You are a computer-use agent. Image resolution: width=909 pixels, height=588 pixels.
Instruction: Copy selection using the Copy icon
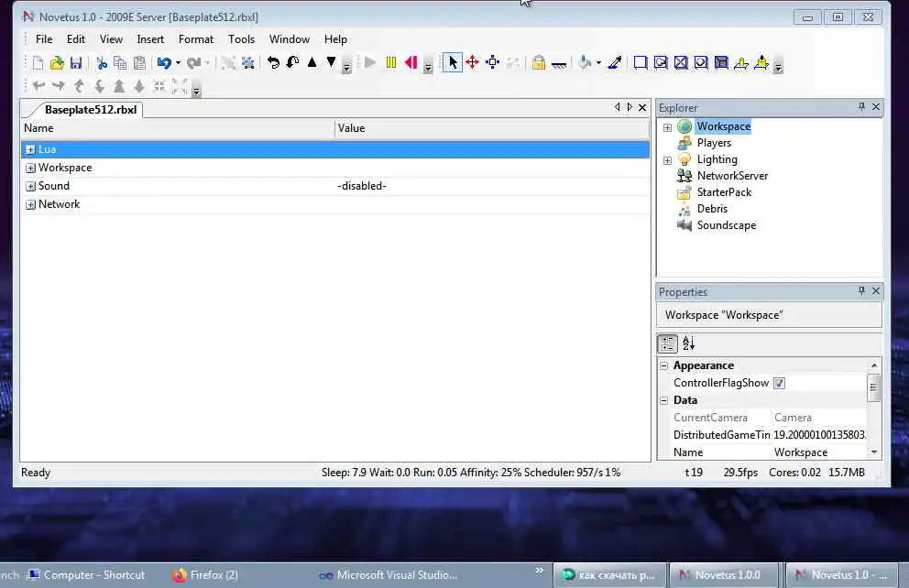[120, 62]
